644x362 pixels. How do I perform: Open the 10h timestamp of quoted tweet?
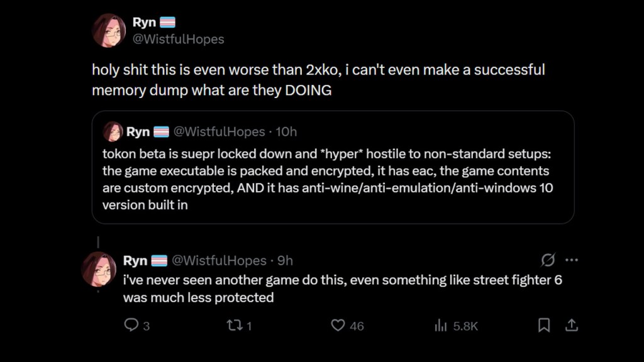point(286,132)
